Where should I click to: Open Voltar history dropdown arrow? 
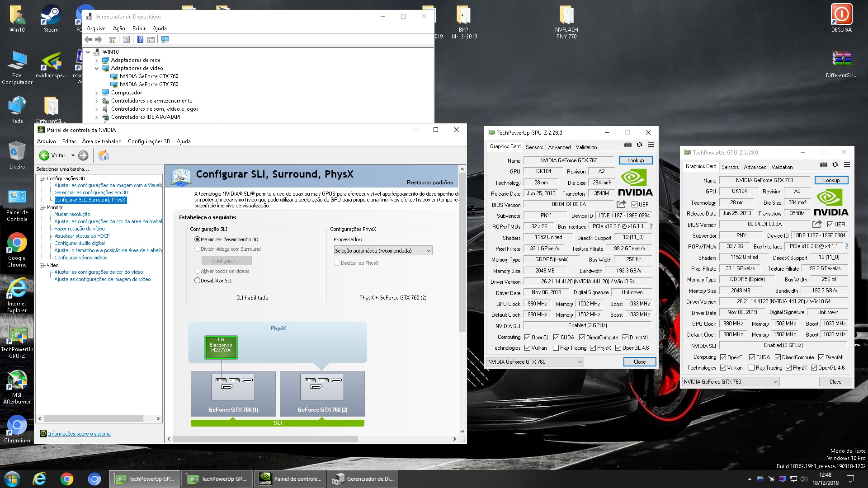click(x=73, y=155)
